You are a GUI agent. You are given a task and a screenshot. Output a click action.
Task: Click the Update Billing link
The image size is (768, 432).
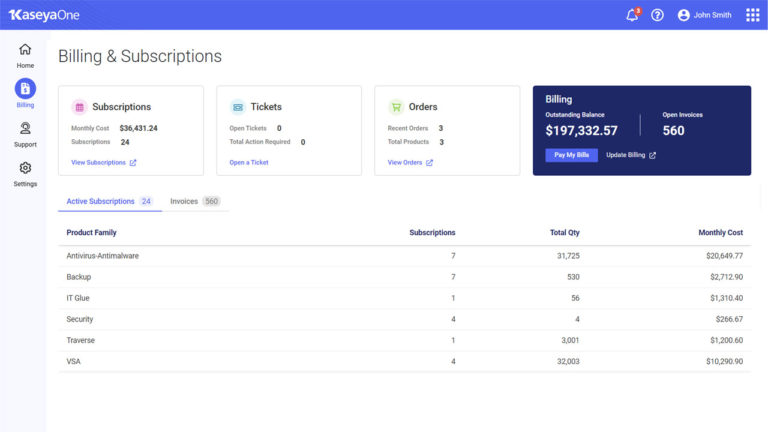(x=625, y=155)
